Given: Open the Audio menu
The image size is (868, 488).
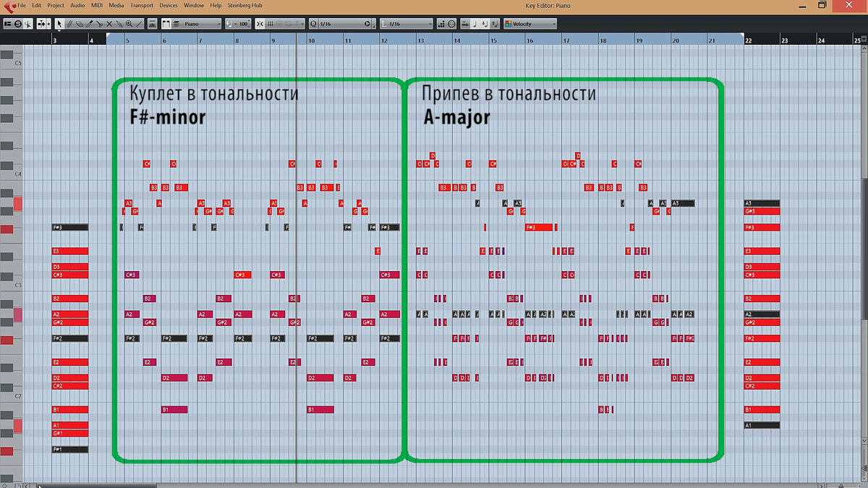Looking at the screenshot, I should point(78,5).
